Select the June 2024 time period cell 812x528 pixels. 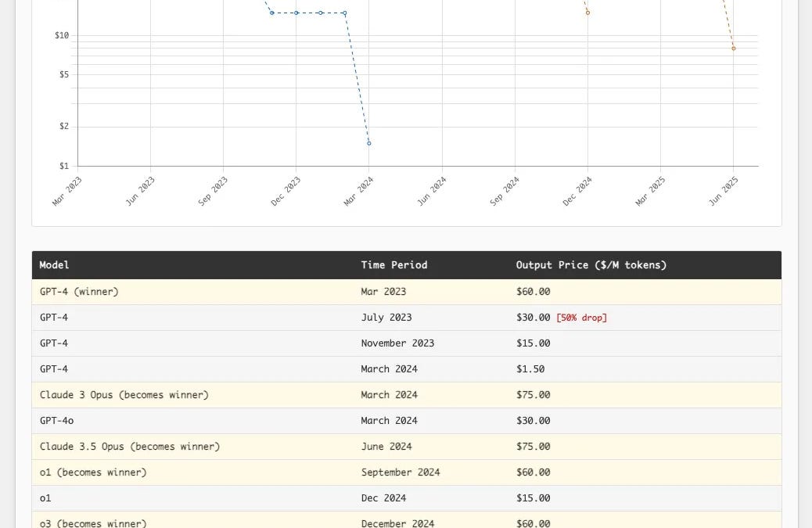coord(386,447)
